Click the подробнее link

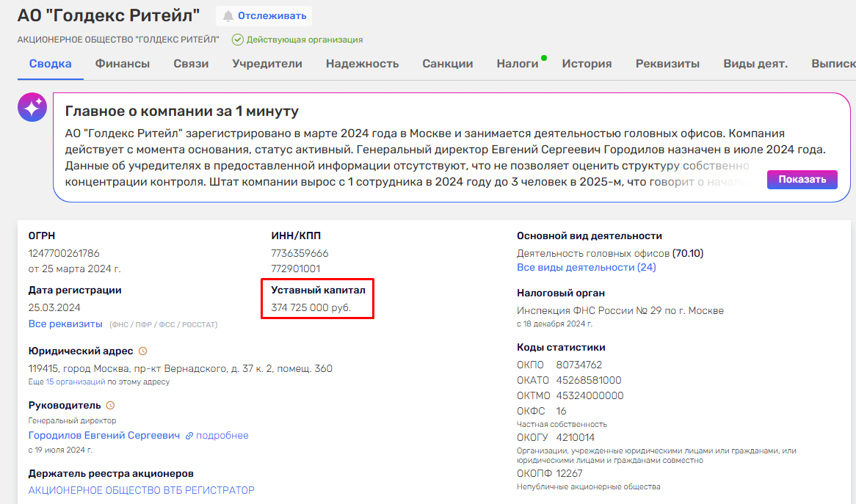click(x=222, y=435)
